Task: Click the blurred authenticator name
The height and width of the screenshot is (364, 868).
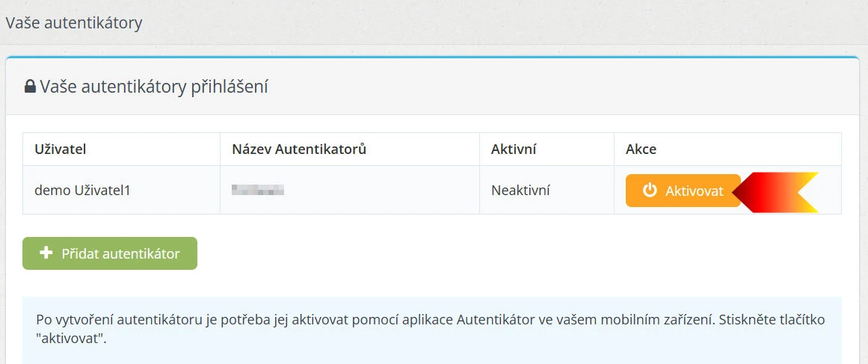Action: [258, 191]
